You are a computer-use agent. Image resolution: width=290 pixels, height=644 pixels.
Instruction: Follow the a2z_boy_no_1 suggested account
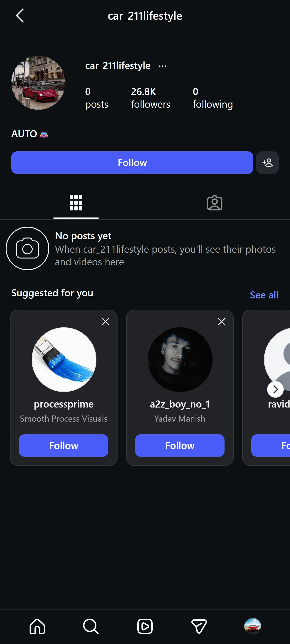(x=180, y=446)
